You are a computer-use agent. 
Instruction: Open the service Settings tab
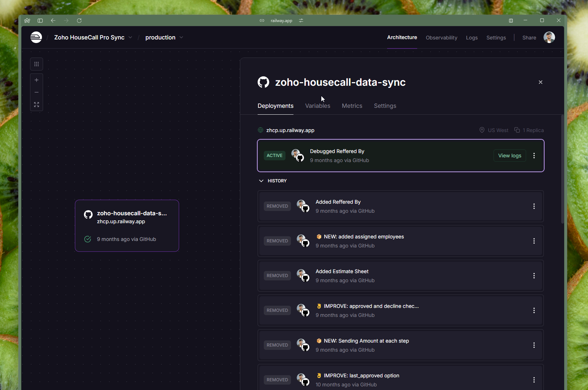click(385, 106)
